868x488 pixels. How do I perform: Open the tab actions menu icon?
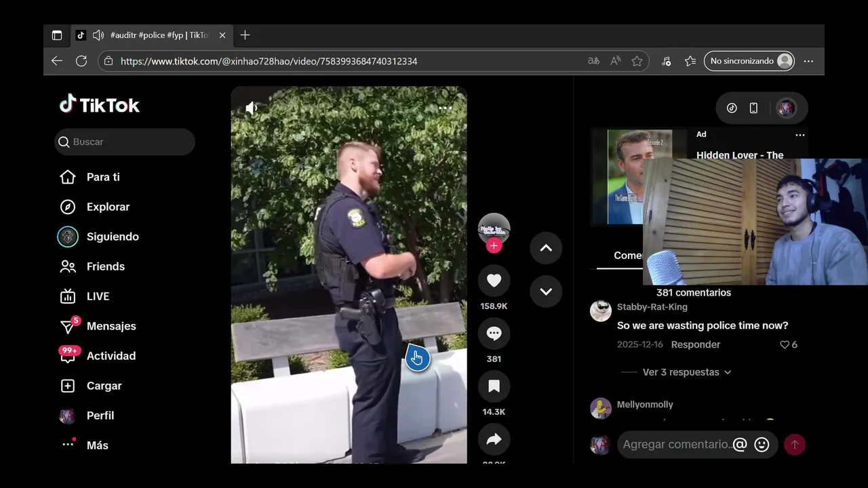pyautogui.click(x=57, y=35)
